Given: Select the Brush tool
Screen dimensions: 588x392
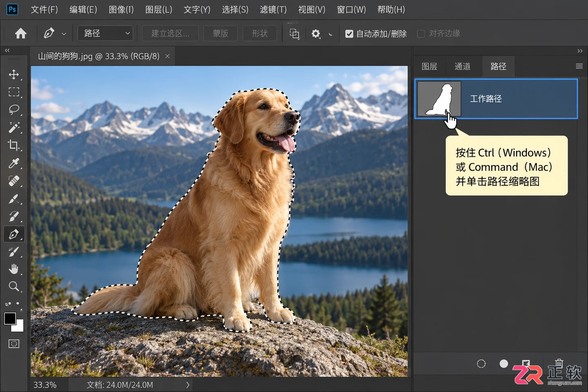Looking at the screenshot, I should [14, 199].
